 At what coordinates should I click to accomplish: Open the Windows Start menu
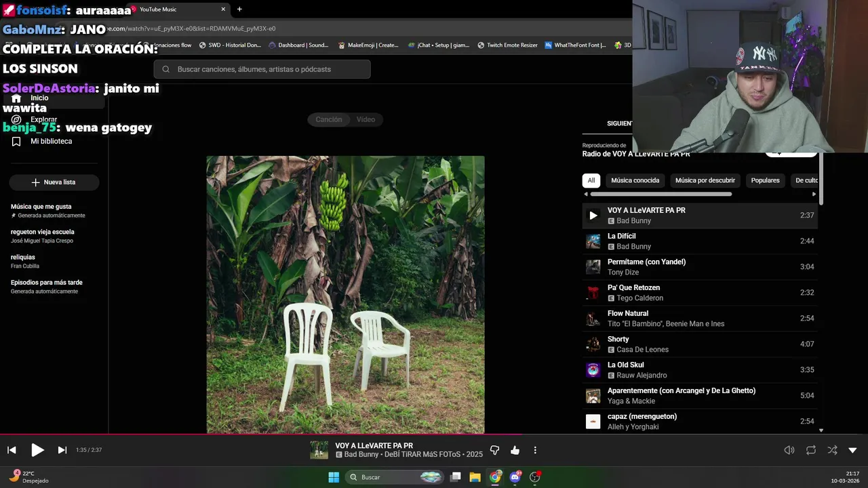334,477
